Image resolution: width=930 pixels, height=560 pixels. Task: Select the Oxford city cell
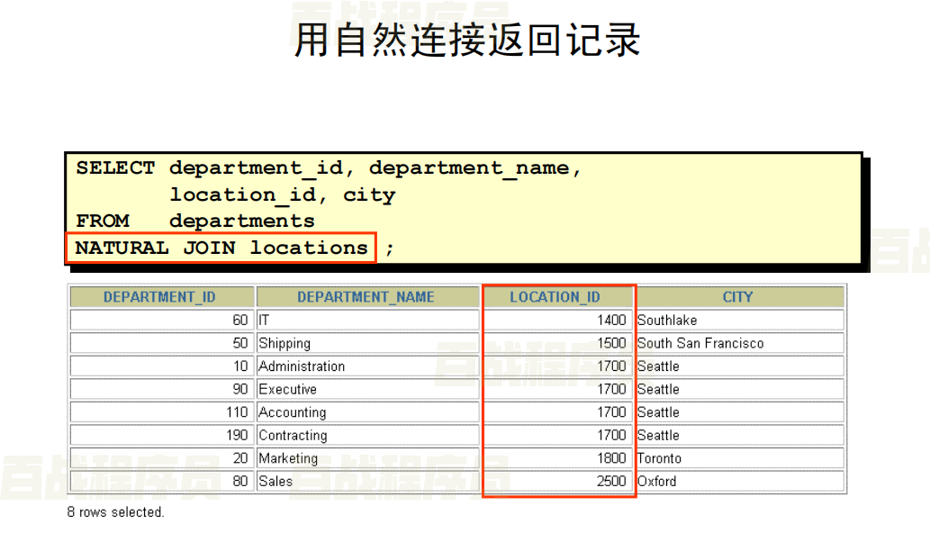656,481
